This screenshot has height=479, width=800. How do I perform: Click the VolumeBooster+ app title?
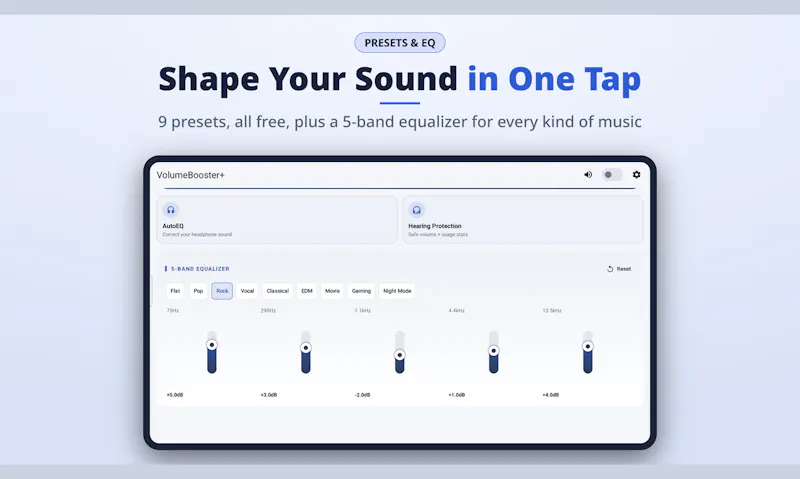[190, 175]
